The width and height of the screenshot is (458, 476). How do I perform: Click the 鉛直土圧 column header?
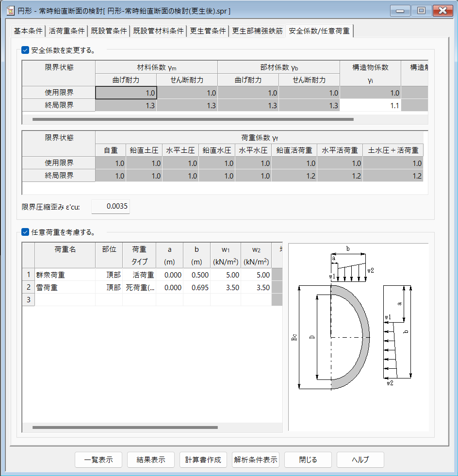144,150
